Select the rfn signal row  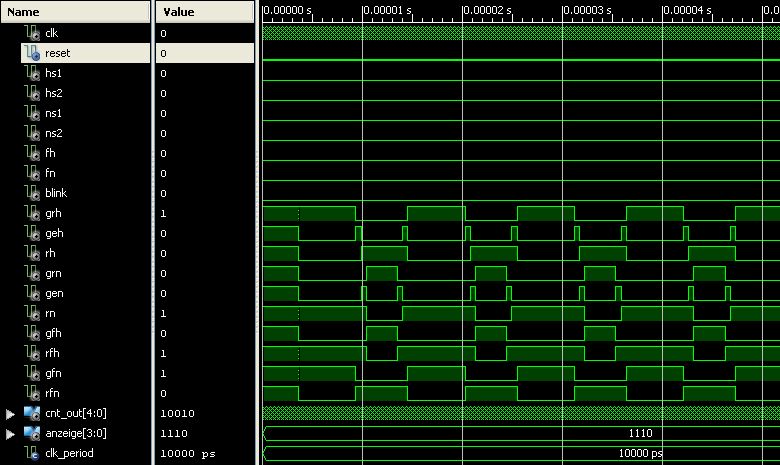[x=52, y=393]
